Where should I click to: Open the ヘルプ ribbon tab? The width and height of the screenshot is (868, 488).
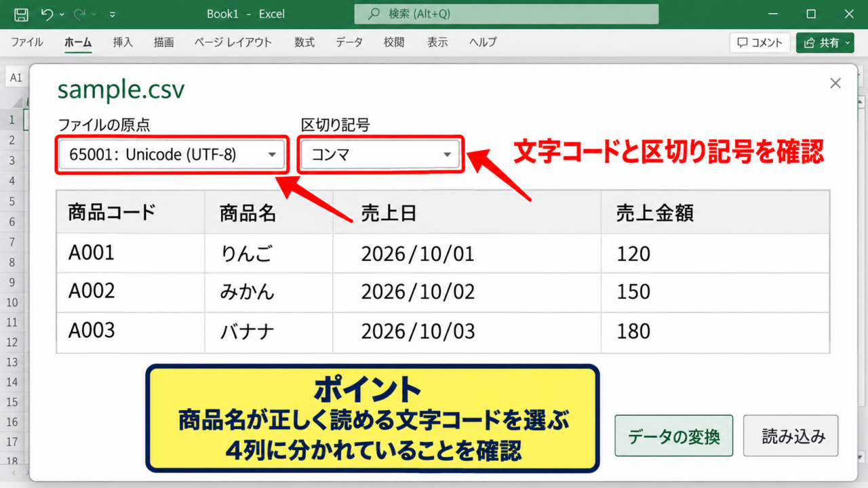pyautogui.click(x=483, y=42)
